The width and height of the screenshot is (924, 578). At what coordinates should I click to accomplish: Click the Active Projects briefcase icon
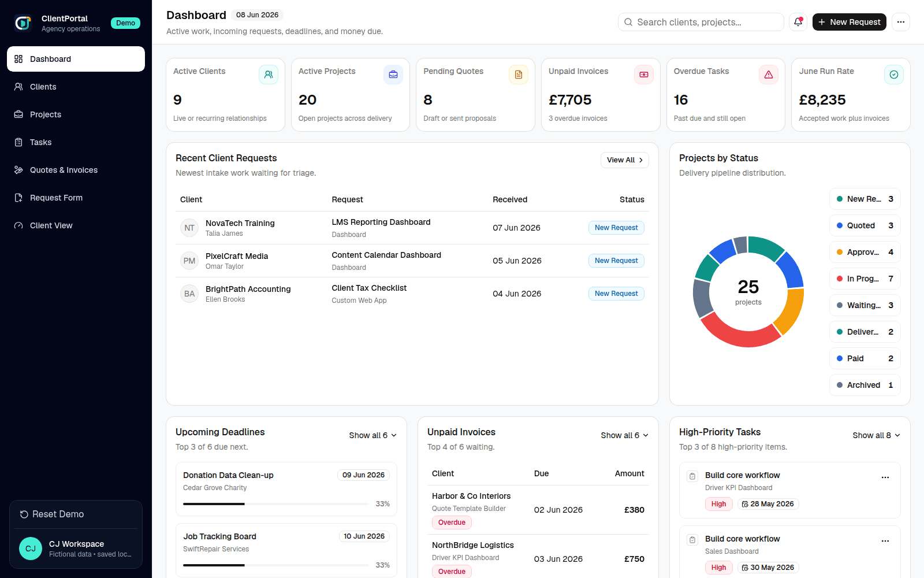tap(393, 75)
